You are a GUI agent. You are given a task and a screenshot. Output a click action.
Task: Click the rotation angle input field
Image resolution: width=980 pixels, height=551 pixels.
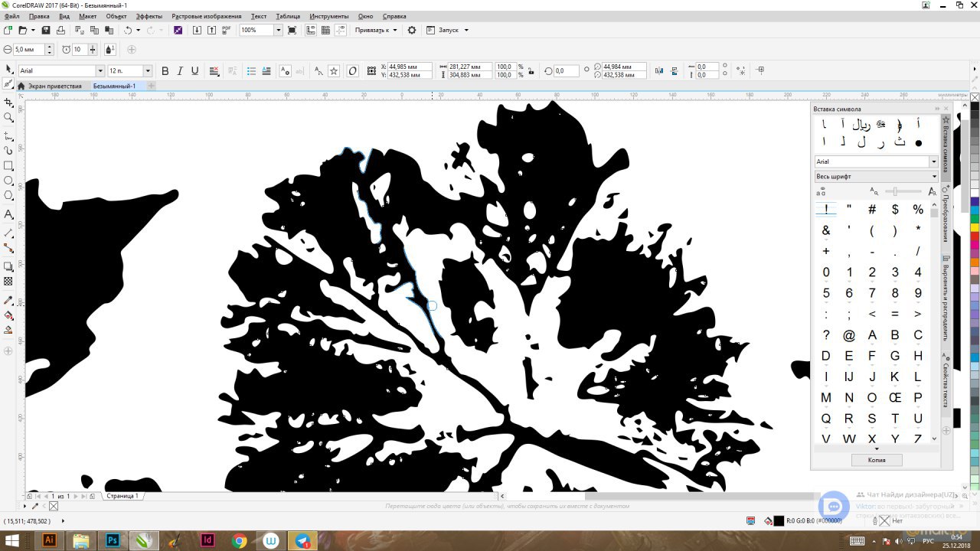(x=566, y=70)
